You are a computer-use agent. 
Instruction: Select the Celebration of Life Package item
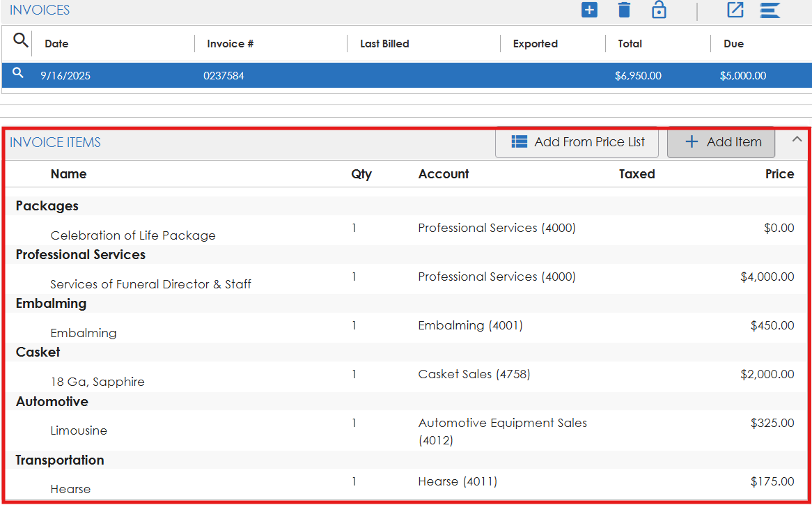[x=133, y=235]
